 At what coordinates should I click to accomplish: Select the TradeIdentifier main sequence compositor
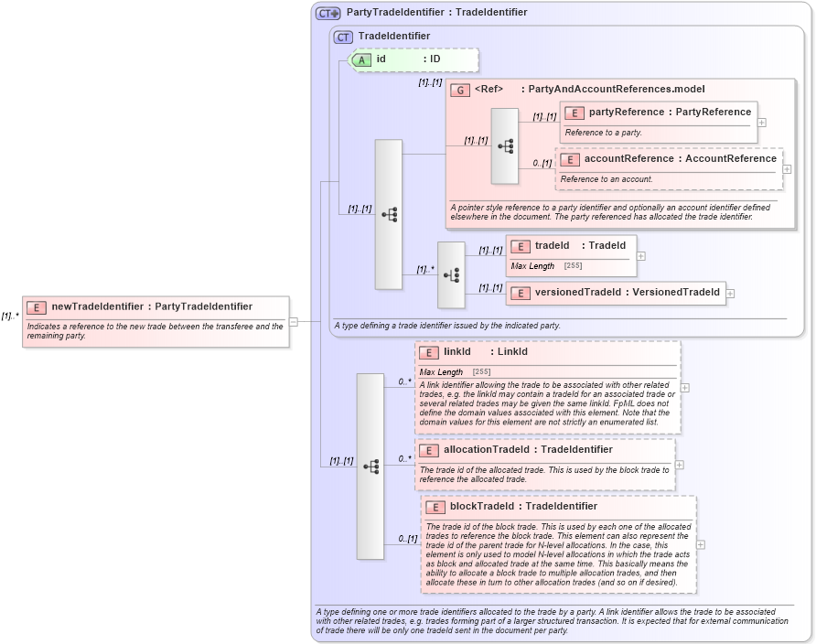[389, 214]
